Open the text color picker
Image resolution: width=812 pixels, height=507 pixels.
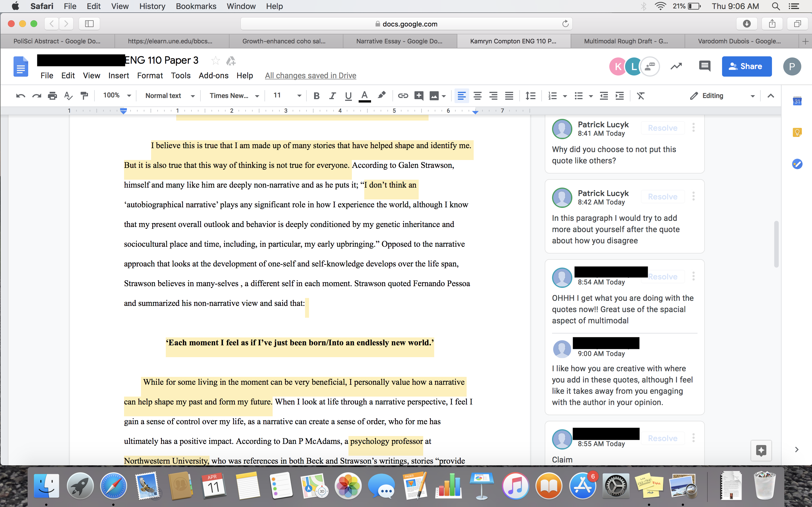coord(364,96)
